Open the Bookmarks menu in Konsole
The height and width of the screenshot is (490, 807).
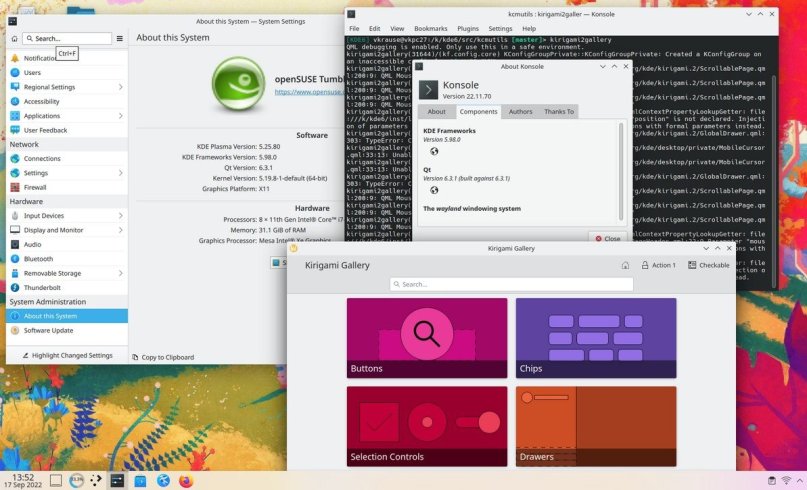point(429,28)
